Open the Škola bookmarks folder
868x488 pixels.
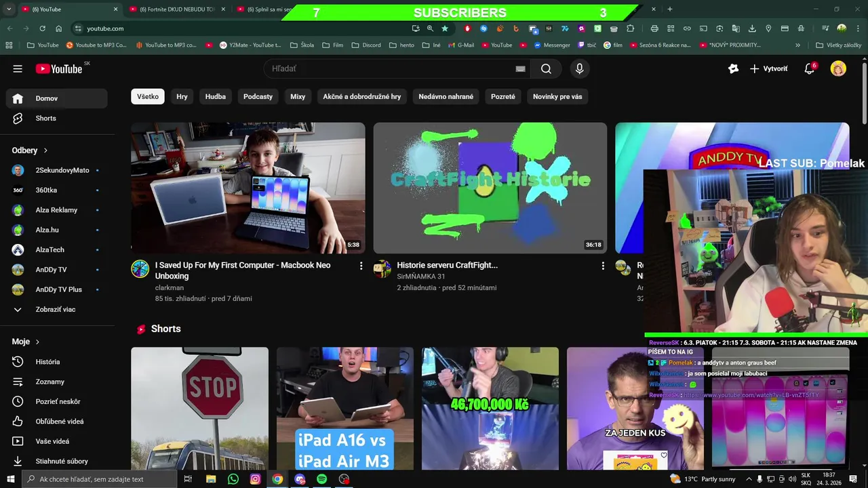click(302, 45)
